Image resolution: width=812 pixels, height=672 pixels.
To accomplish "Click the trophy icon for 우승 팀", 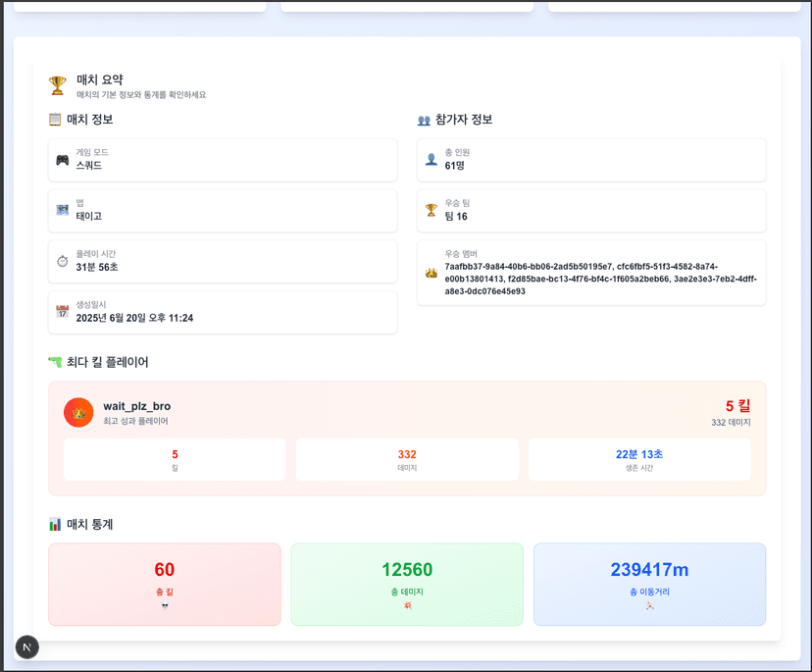I will click(431, 210).
